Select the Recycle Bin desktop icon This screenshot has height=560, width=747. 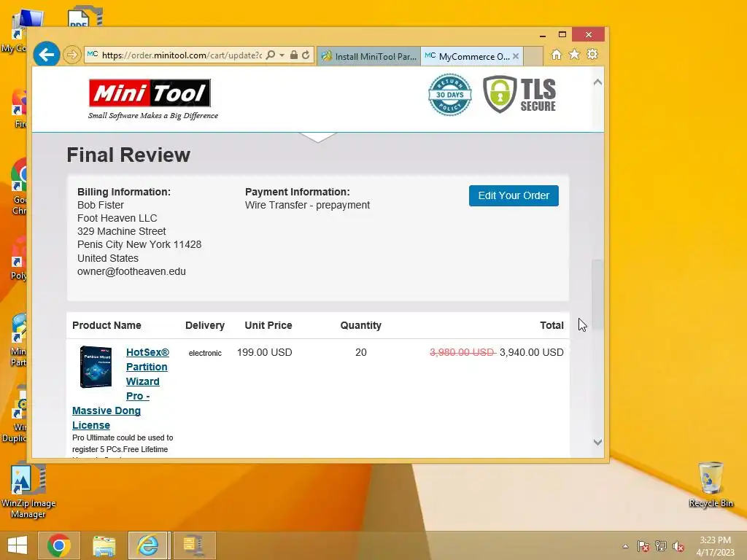pyautogui.click(x=711, y=484)
